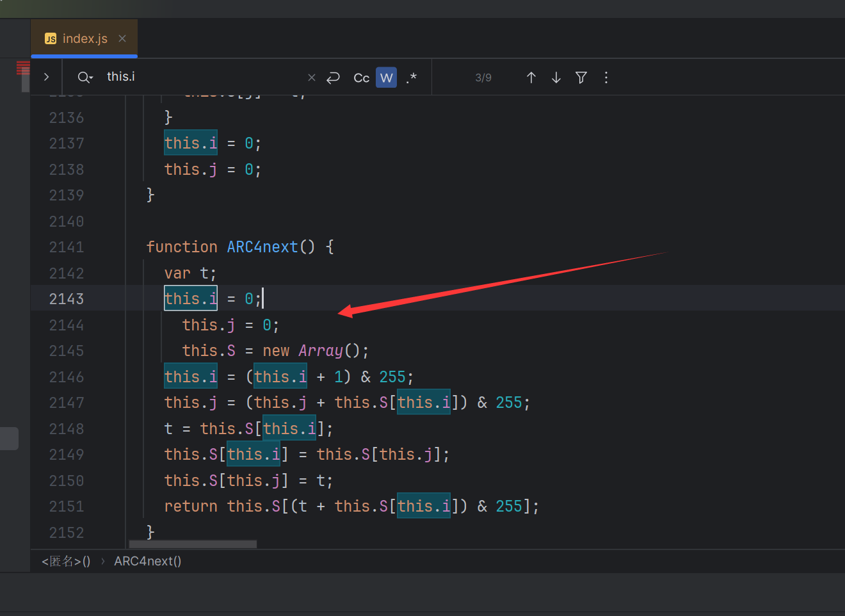Click the red error stripe marker icon
845x616 pixels.
pos(23,67)
